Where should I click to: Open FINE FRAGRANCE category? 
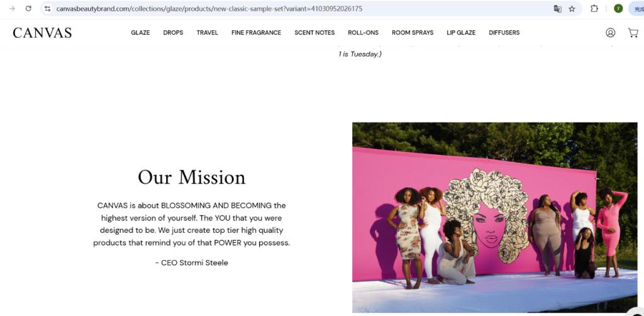pyautogui.click(x=257, y=33)
